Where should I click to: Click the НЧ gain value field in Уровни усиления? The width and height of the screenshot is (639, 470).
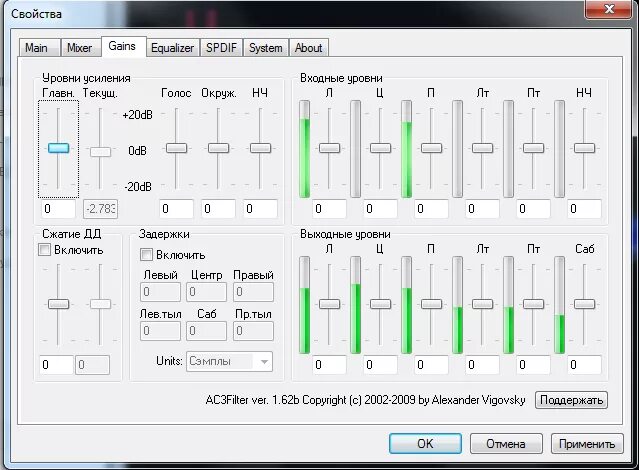pos(260,209)
